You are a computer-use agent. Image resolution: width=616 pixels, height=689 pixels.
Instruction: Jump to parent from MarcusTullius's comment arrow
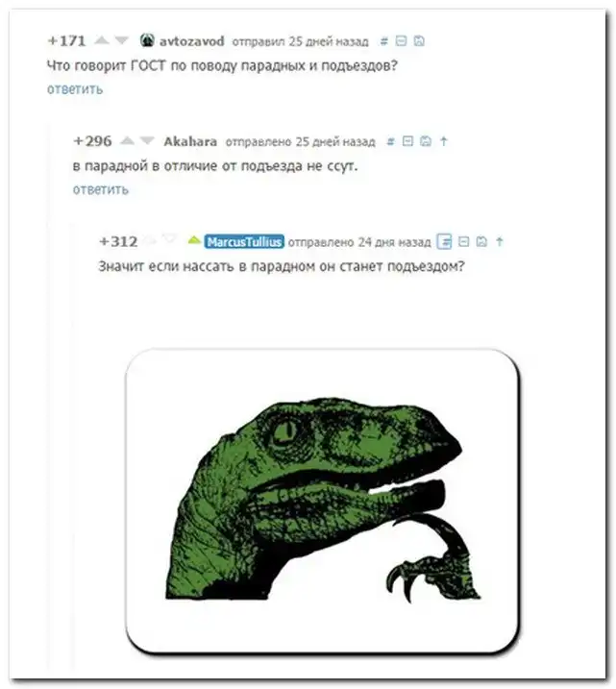(x=500, y=241)
